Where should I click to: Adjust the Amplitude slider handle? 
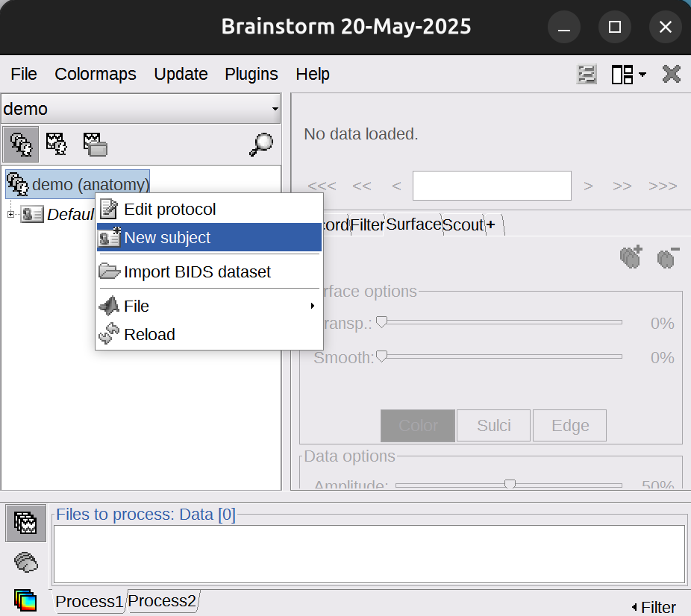(510, 484)
